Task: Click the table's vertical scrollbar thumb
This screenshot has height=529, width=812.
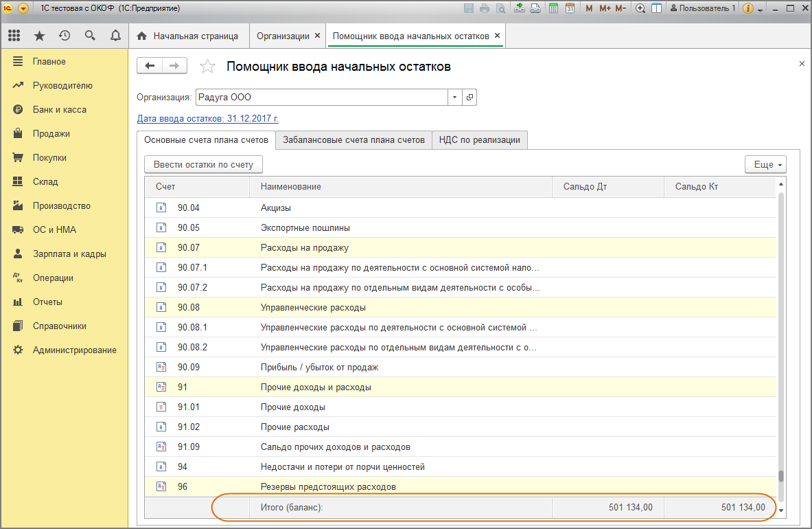Action: click(781, 475)
